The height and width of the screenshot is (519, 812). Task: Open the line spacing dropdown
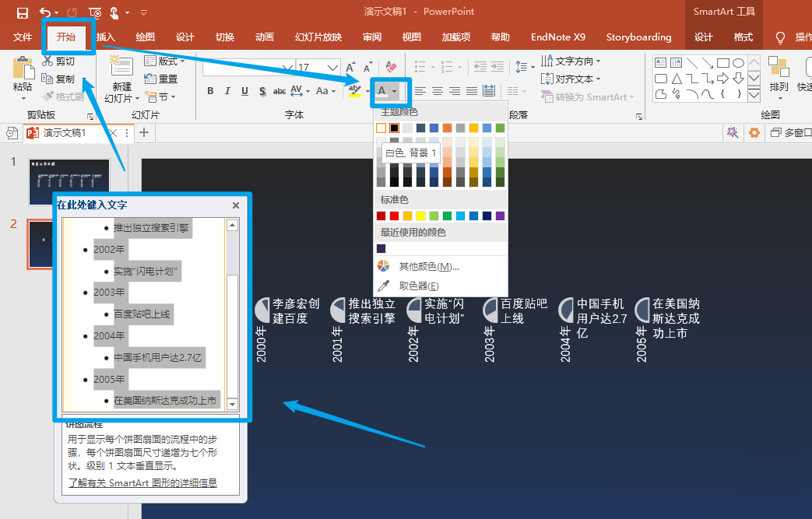(x=525, y=67)
